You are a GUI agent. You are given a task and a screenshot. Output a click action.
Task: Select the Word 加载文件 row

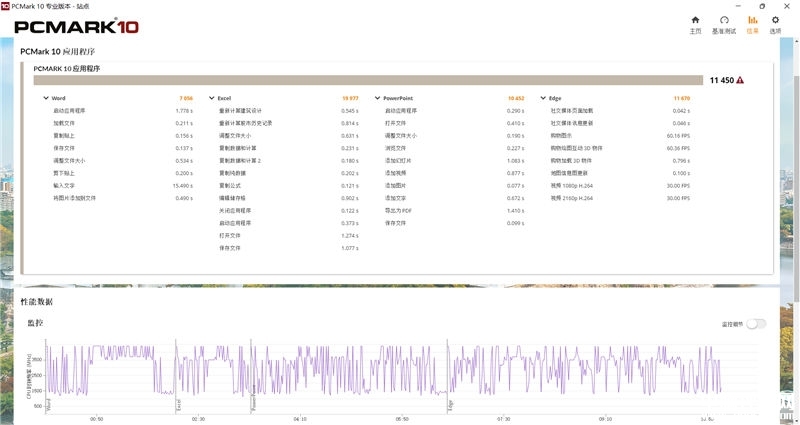click(x=122, y=123)
